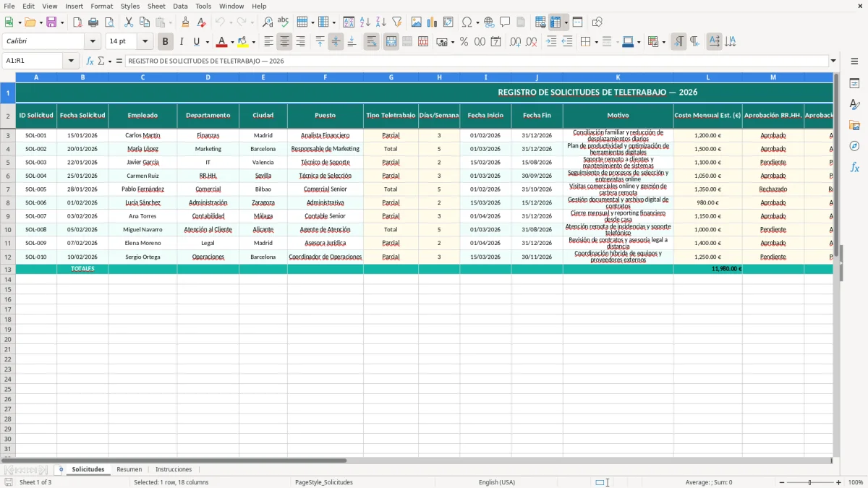The height and width of the screenshot is (488, 868).
Task: Open the File menu
Action: point(9,6)
